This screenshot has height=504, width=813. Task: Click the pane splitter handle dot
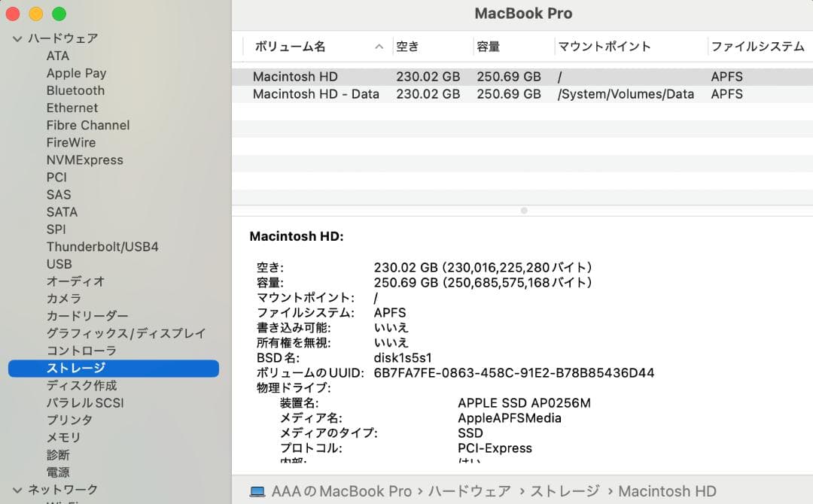tap(524, 211)
